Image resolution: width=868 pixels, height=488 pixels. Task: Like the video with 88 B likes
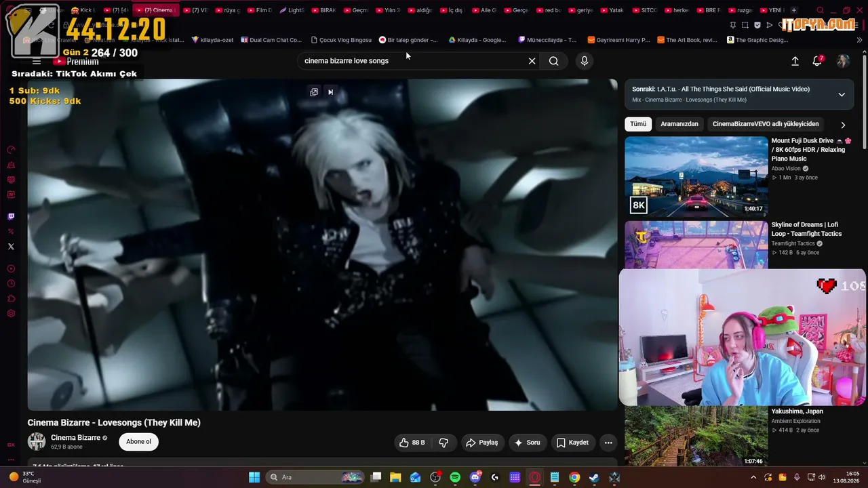point(412,443)
